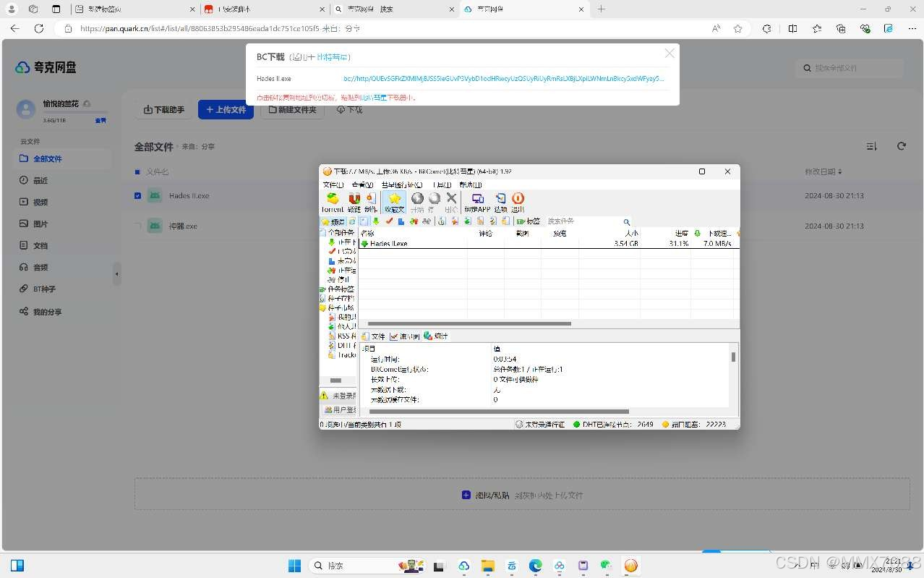Click 未登录通行证 in BitComet status bar
Image resolution: width=924 pixels, height=578 pixels.
tap(541, 425)
